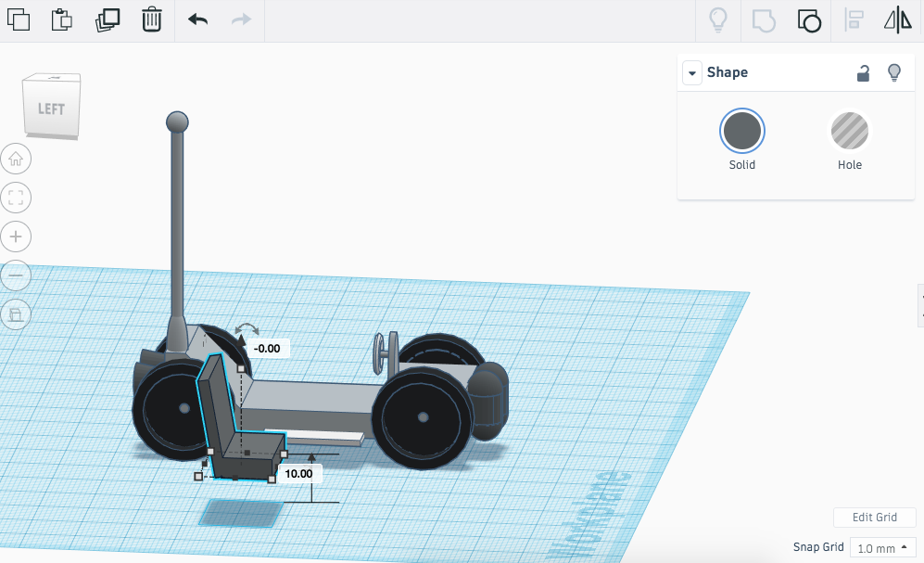Zoom out with minus button
The height and width of the screenshot is (563, 924).
(16, 275)
